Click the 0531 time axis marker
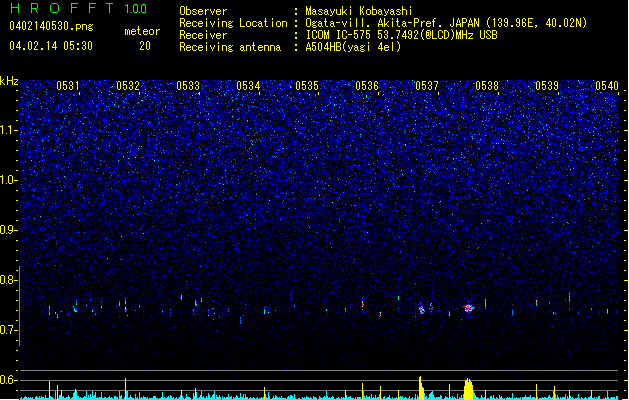This screenshot has width=629, height=400. pyautogui.click(x=68, y=86)
